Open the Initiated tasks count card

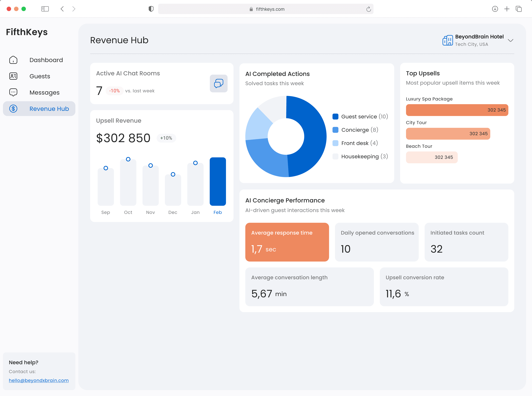(x=466, y=242)
